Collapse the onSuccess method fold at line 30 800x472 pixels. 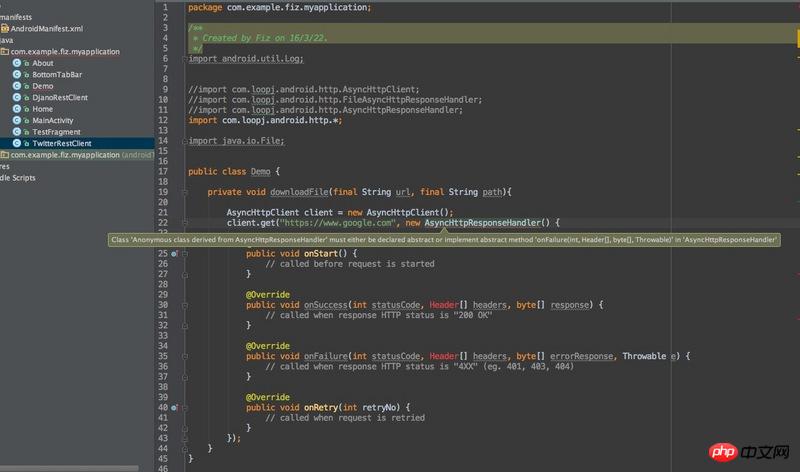coord(185,305)
